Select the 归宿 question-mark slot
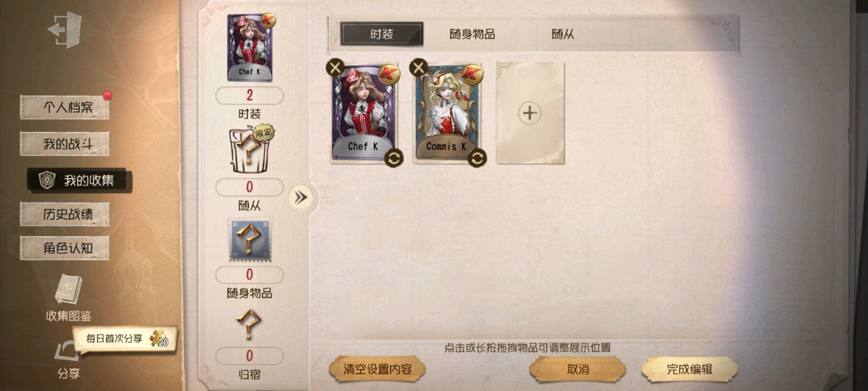This screenshot has height=391, width=868. click(x=249, y=324)
